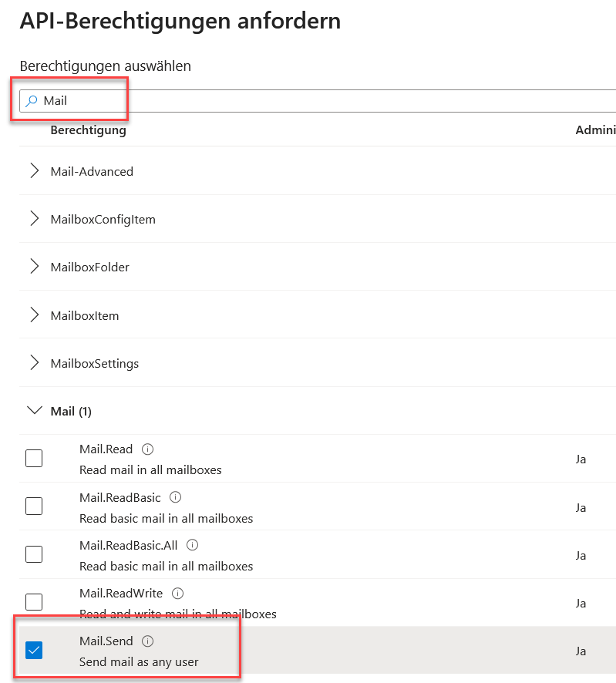
Task: Click the Mail.Send permission name
Action: pos(106,641)
